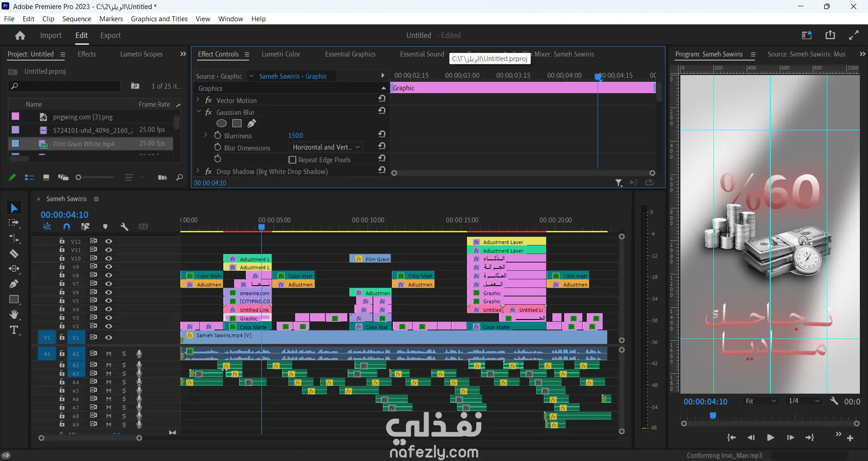Open Graphics and Titles menu

coord(159,19)
